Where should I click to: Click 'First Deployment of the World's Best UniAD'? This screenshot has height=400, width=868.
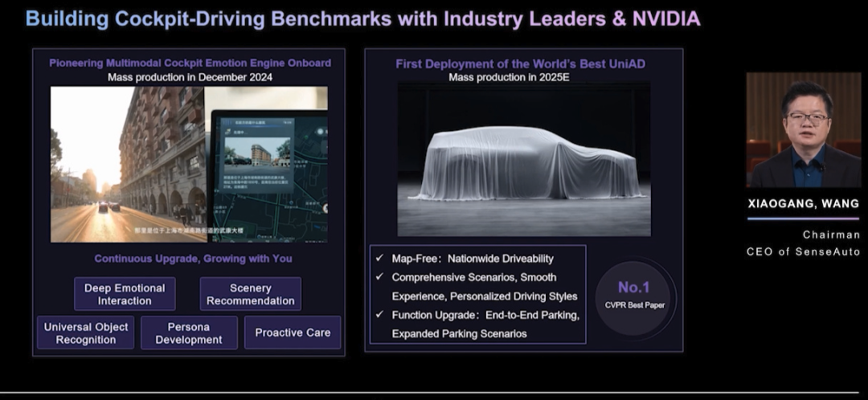[520, 64]
